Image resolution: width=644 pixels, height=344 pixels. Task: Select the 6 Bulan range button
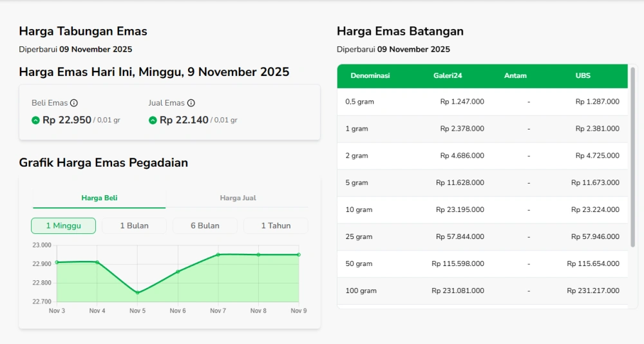205,225
